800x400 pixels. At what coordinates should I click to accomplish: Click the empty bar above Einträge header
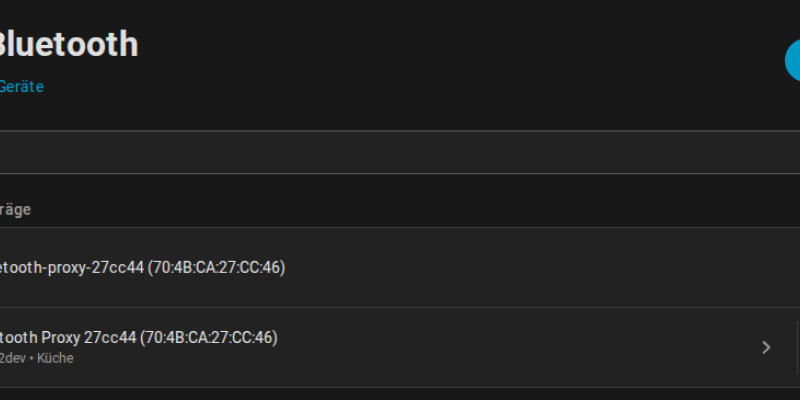tap(400, 152)
